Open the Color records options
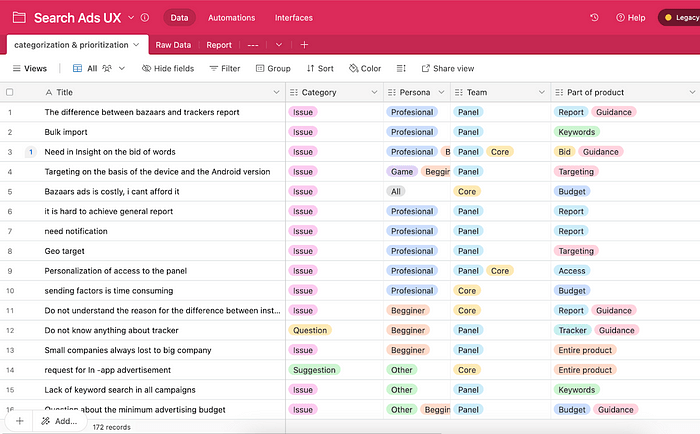The height and width of the screenshot is (434, 700). pyautogui.click(x=365, y=68)
